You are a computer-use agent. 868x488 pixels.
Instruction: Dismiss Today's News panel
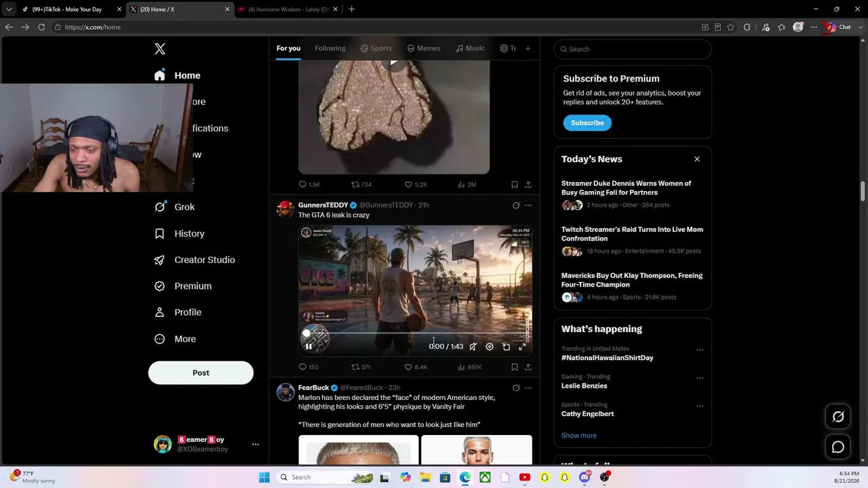[696, 159]
